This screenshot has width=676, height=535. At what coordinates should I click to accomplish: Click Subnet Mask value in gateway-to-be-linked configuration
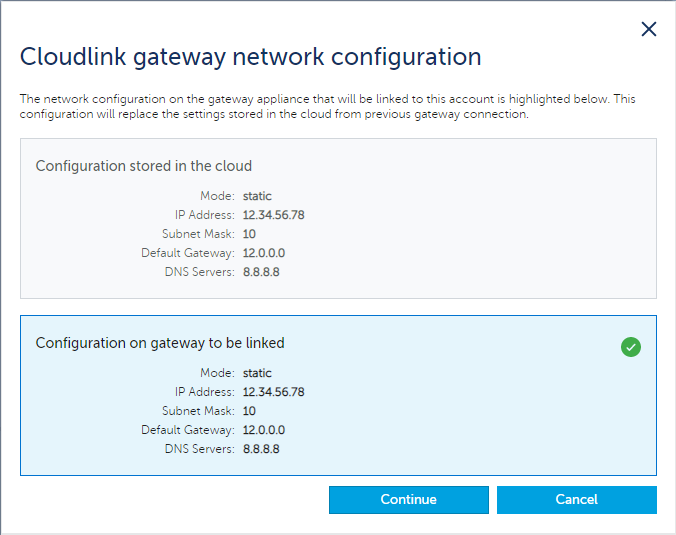coord(249,411)
